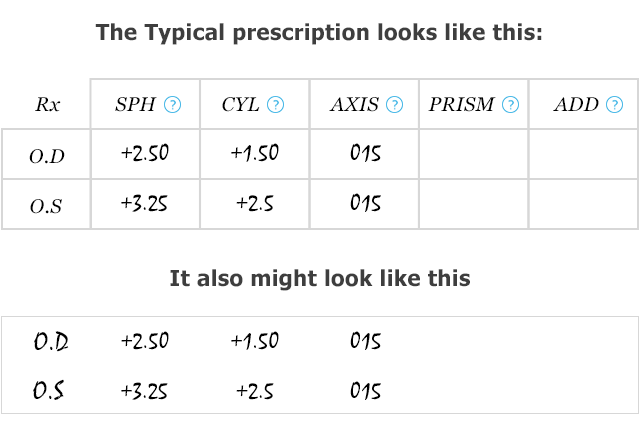Click the ADD column help icon
The width and height of the screenshot is (640, 437).
(615, 104)
